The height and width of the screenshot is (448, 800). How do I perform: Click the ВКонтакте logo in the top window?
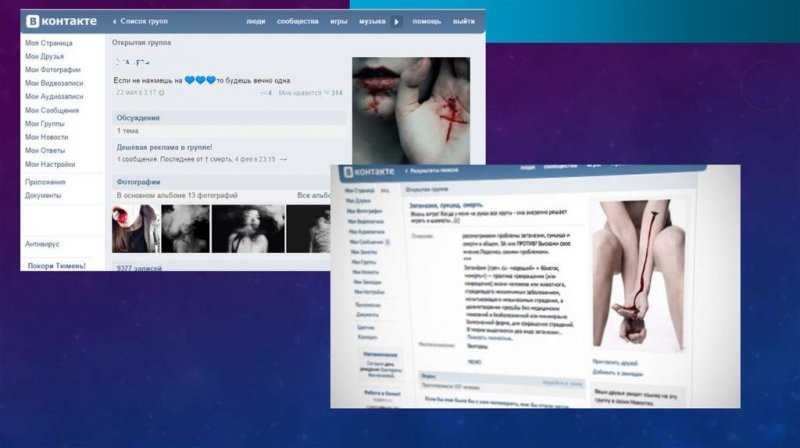pos(61,21)
